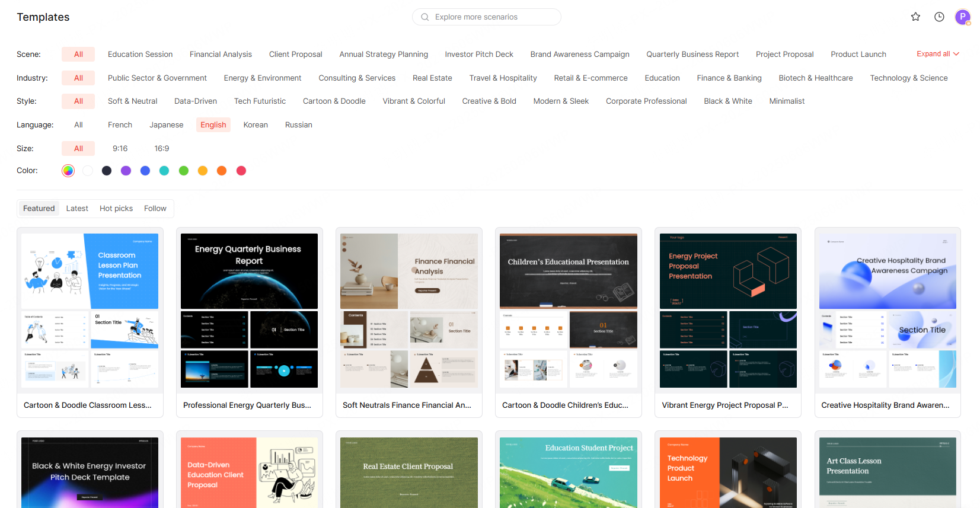The image size is (980, 508).
Task: Select Investor Pitch Deck scene
Action: [x=478, y=54]
